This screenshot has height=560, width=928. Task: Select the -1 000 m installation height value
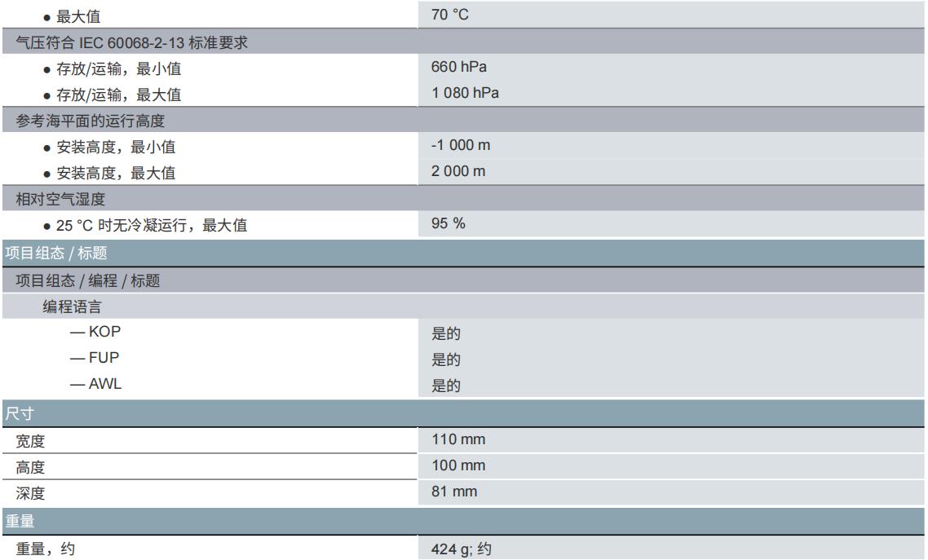point(461,145)
